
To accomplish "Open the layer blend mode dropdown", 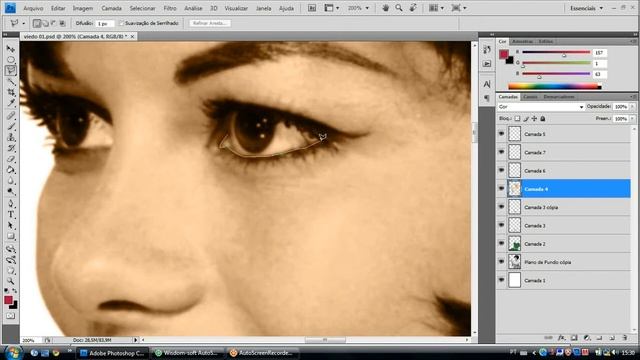I will pos(541,107).
